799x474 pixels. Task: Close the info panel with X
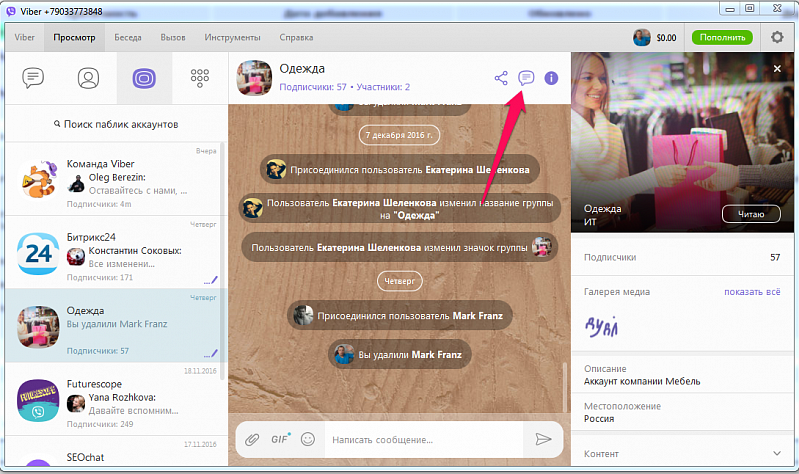(777, 68)
